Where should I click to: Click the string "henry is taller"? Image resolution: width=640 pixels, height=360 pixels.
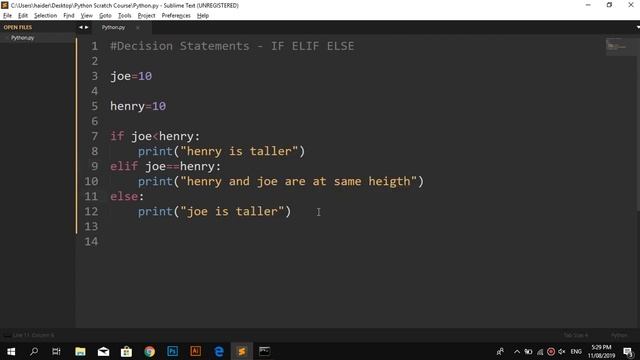(x=239, y=151)
